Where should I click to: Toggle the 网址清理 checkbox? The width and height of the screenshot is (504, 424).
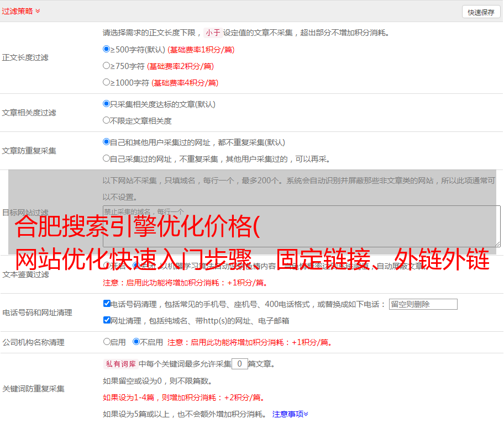pyautogui.click(x=107, y=320)
